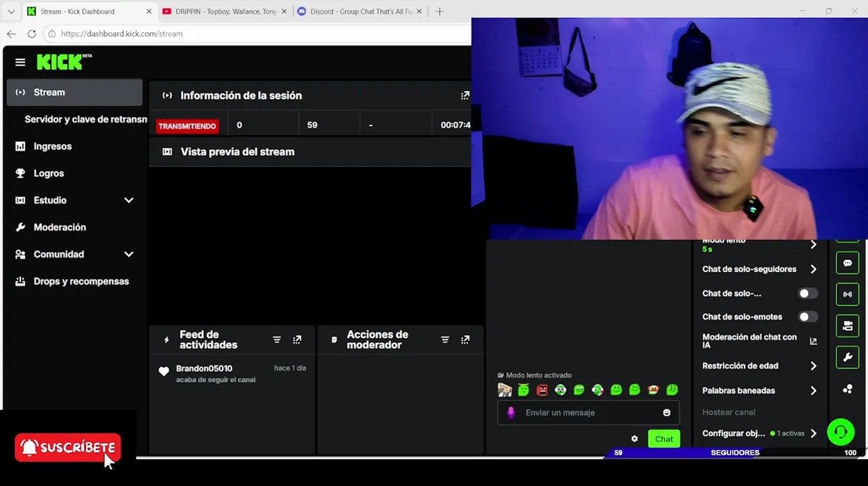Open the wrench tools quick-action button
This screenshot has width=868, height=486.
(848, 357)
